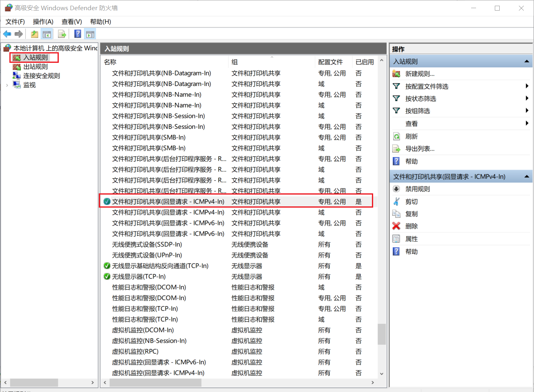Click the 帮助 icon below 属性

click(396, 252)
